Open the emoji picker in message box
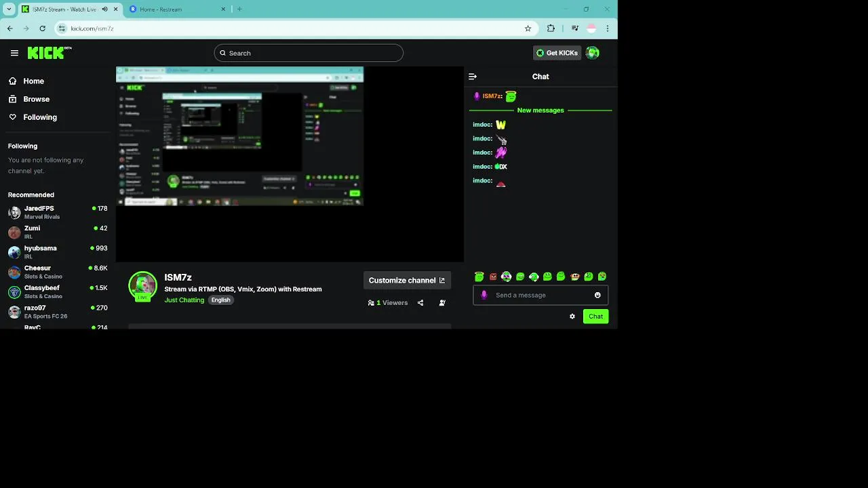The image size is (868, 488). (597, 295)
